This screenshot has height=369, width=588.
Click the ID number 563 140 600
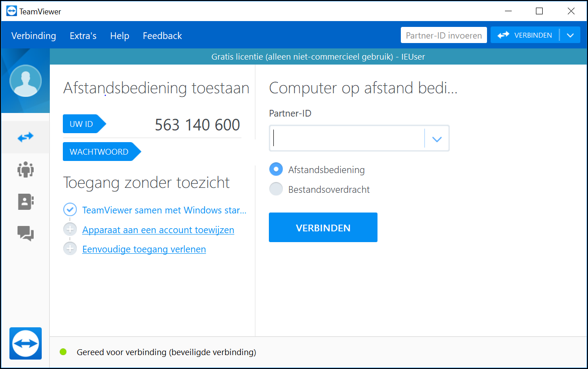coord(197,125)
